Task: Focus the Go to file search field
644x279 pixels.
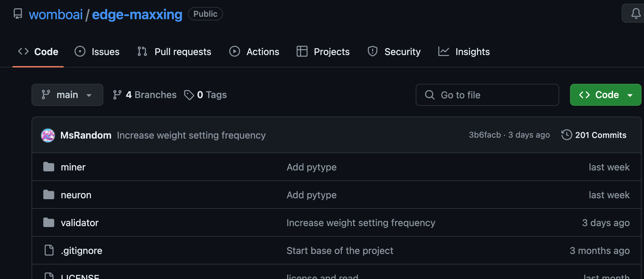Action: (x=487, y=95)
